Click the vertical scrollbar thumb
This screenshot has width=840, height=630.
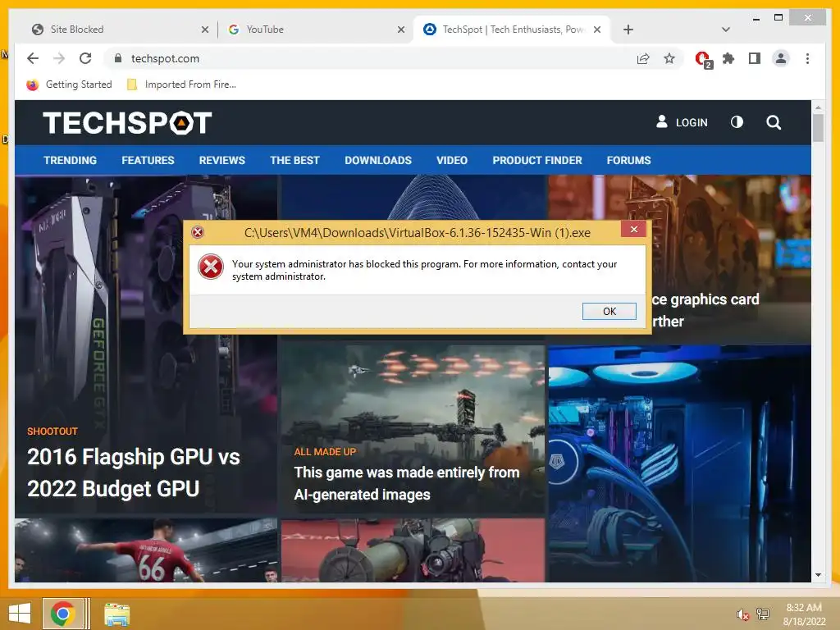(x=818, y=129)
